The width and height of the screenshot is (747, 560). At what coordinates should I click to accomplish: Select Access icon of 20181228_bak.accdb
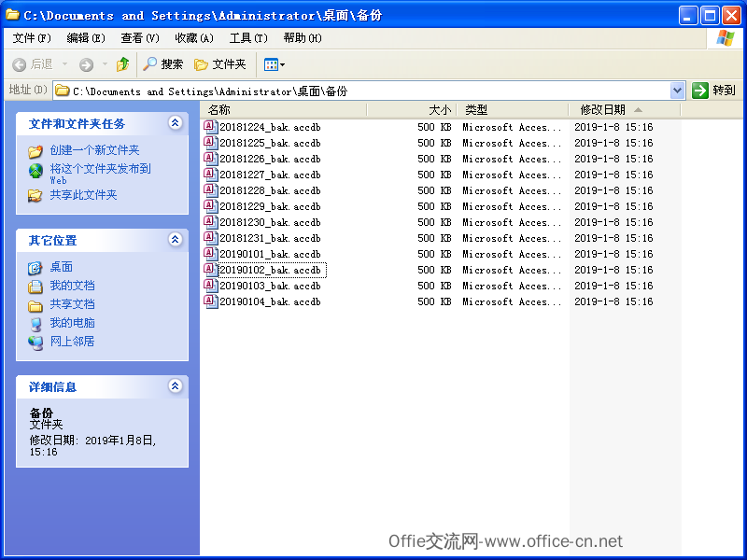(x=210, y=190)
